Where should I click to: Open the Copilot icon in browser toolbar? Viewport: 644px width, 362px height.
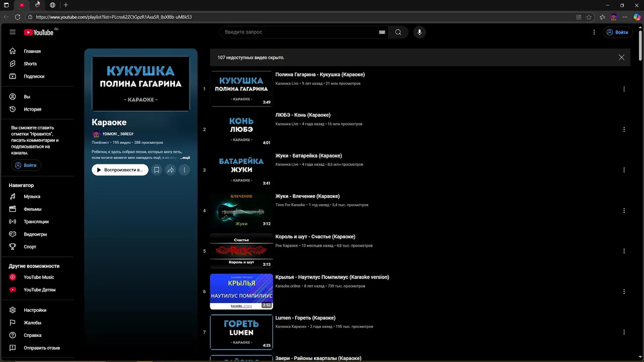637,17
